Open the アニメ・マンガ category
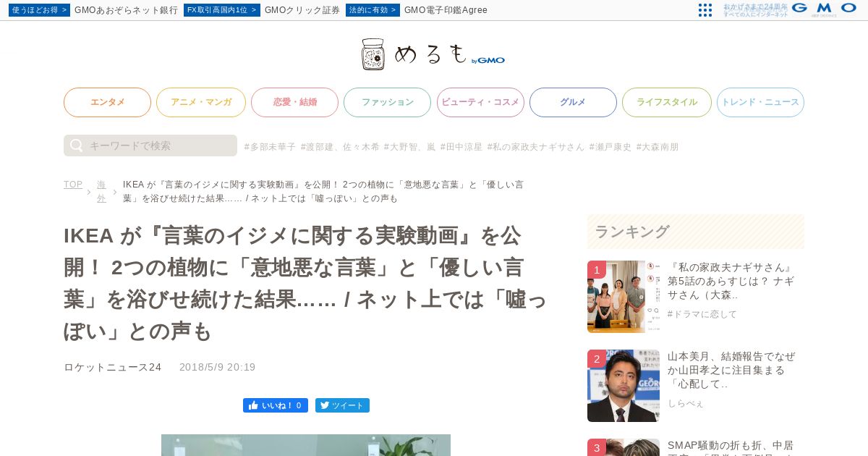The height and width of the screenshot is (456, 868). point(201,102)
